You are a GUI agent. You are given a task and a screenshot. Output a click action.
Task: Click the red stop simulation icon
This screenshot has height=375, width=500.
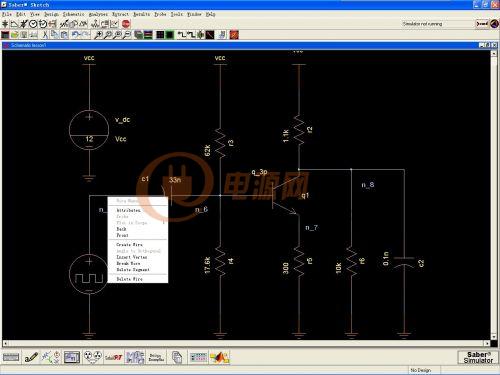click(126, 24)
